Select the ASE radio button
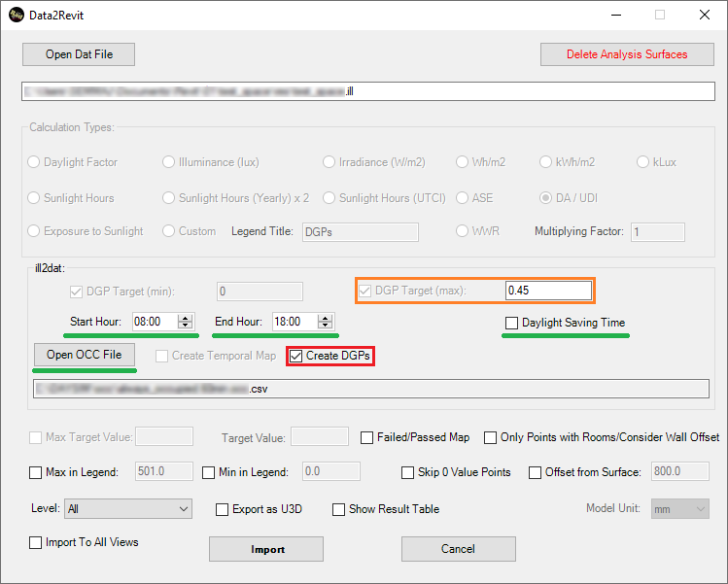 coord(462,198)
